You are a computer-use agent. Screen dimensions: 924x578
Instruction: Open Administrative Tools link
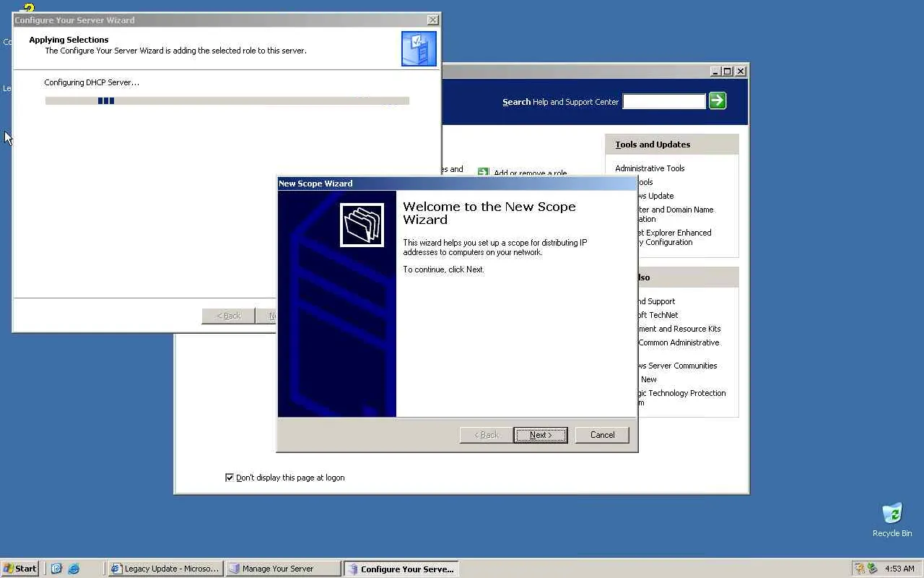pos(650,168)
